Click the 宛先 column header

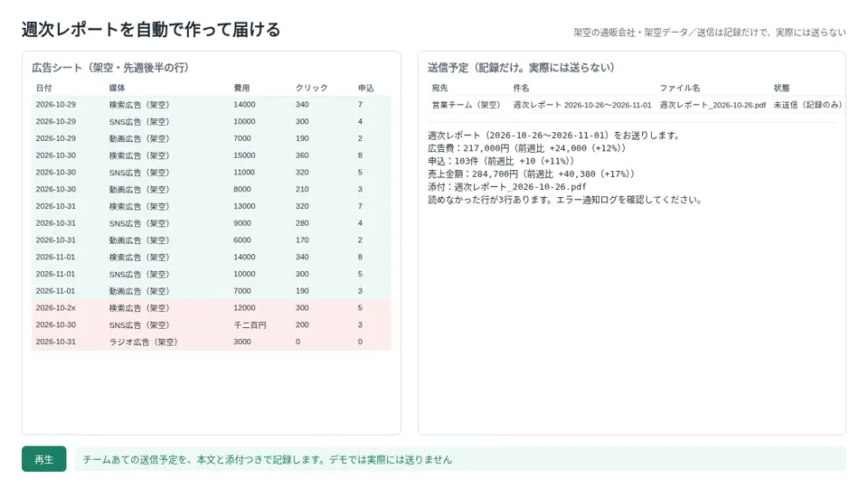coord(439,88)
